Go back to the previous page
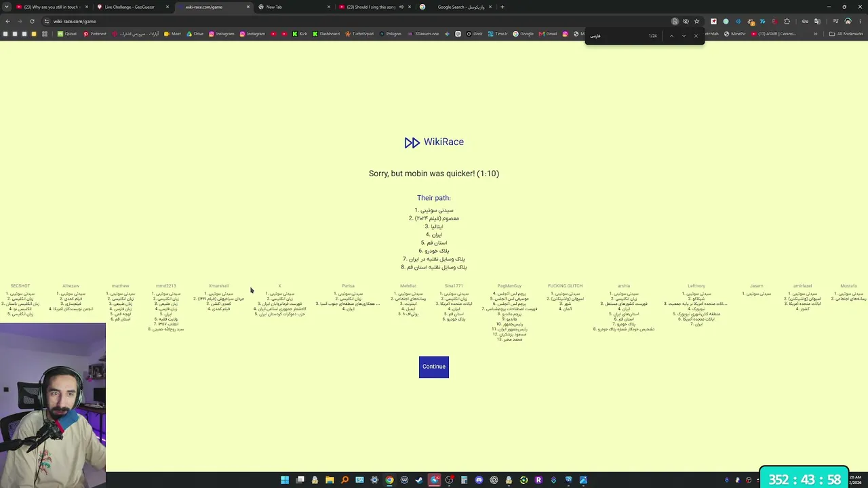The width and height of the screenshot is (868, 488). click(x=7, y=21)
